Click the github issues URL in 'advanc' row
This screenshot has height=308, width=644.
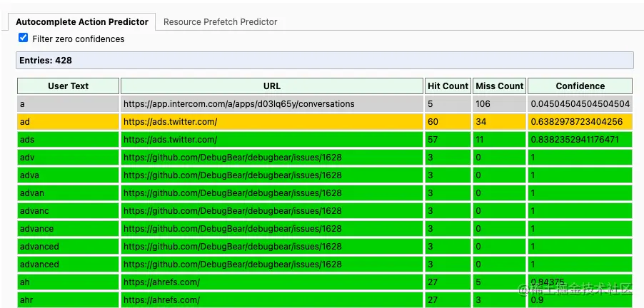[272, 211]
